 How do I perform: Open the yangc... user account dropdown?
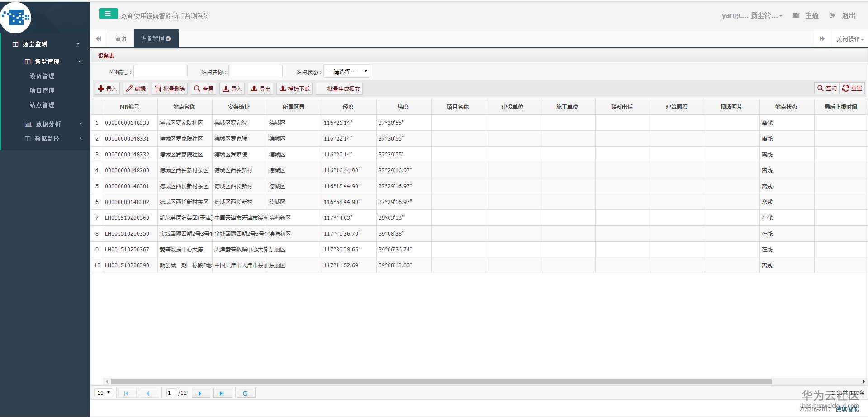(x=752, y=15)
